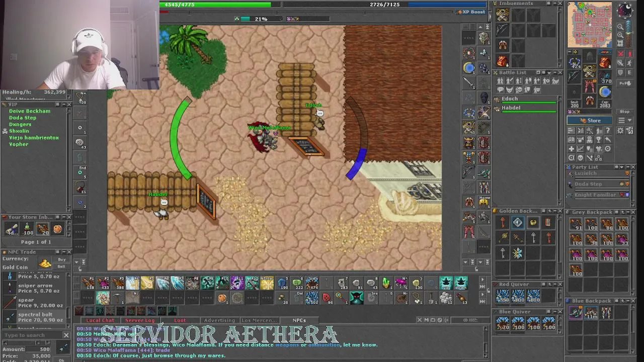Use the green demon face action slot

[x=357, y=298]
